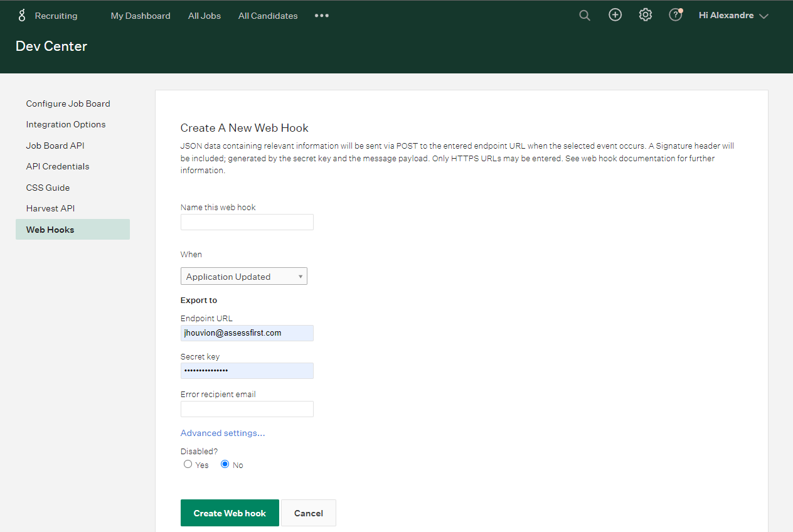Open the search magnifier icon
This screenshot has width=793, height=532.
coord(585,16)
